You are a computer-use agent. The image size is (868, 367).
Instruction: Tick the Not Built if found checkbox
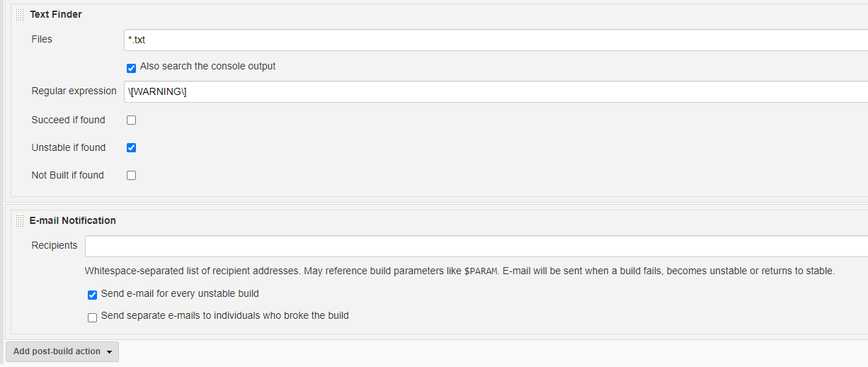click(131, 176)
